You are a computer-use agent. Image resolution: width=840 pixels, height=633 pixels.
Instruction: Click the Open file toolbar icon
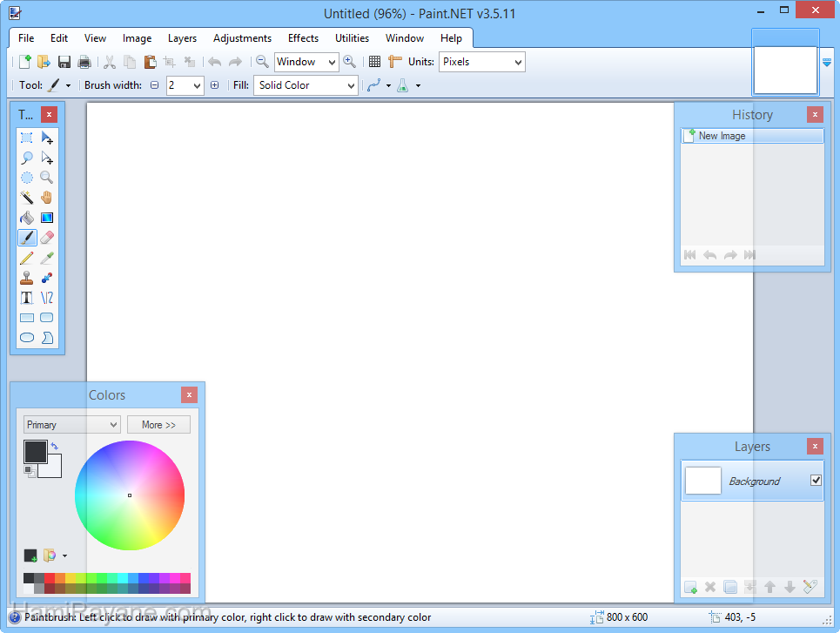(44, 62)
